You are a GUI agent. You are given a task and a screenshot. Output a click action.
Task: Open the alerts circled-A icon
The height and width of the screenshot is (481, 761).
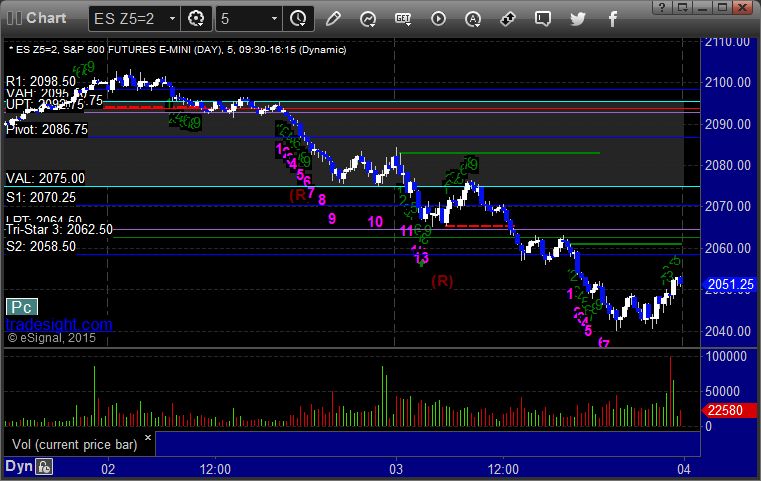[x=473, y=19]
